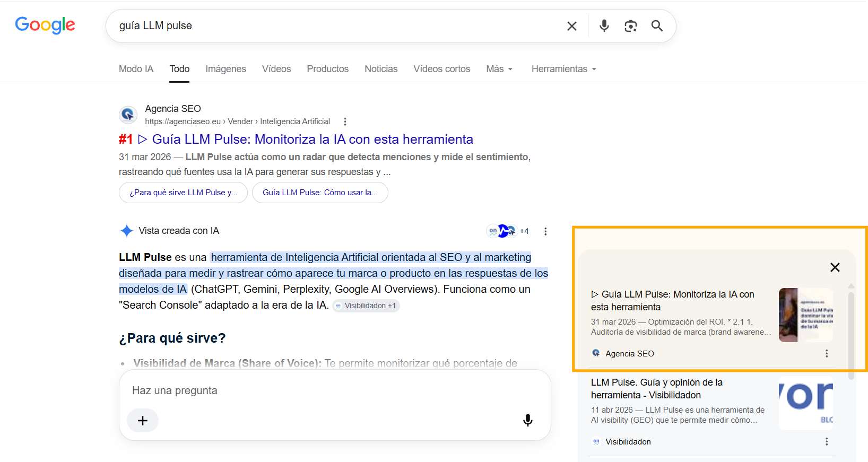Select the Todo tab
The image size is (868, 462).
pyautogui.click(x=179, y=69)
